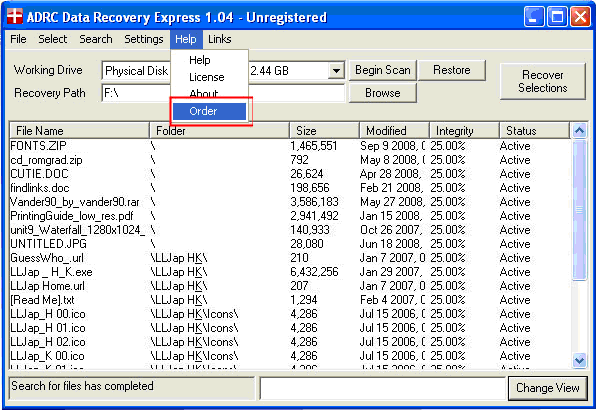Click the Browse button
The image size is (596, 410).
point(383,93)
